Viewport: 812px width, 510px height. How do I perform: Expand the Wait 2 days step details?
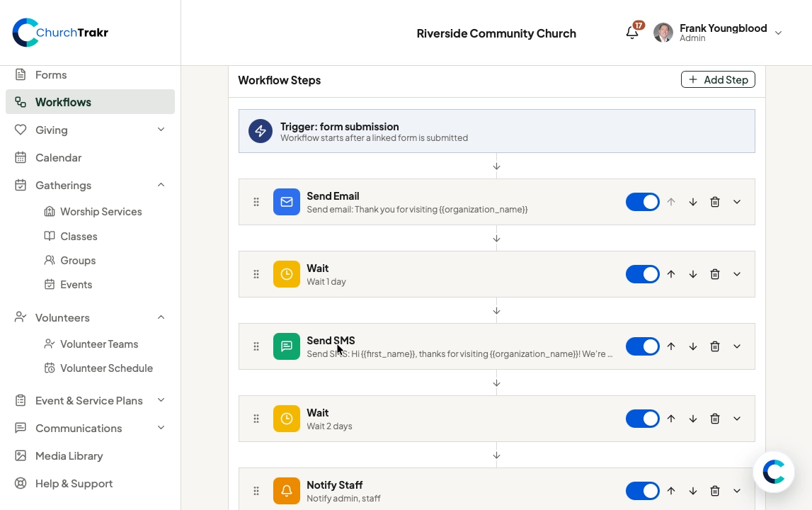[x=737, y=419]
